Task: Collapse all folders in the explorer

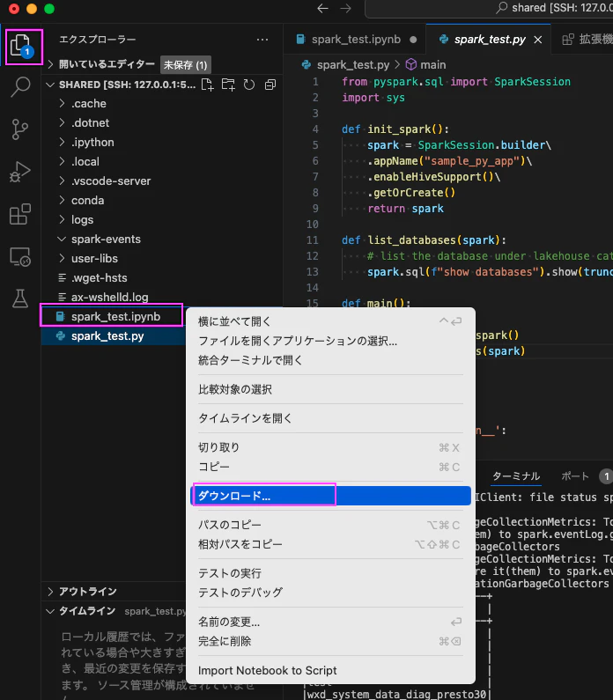Action: pos(270,85)
